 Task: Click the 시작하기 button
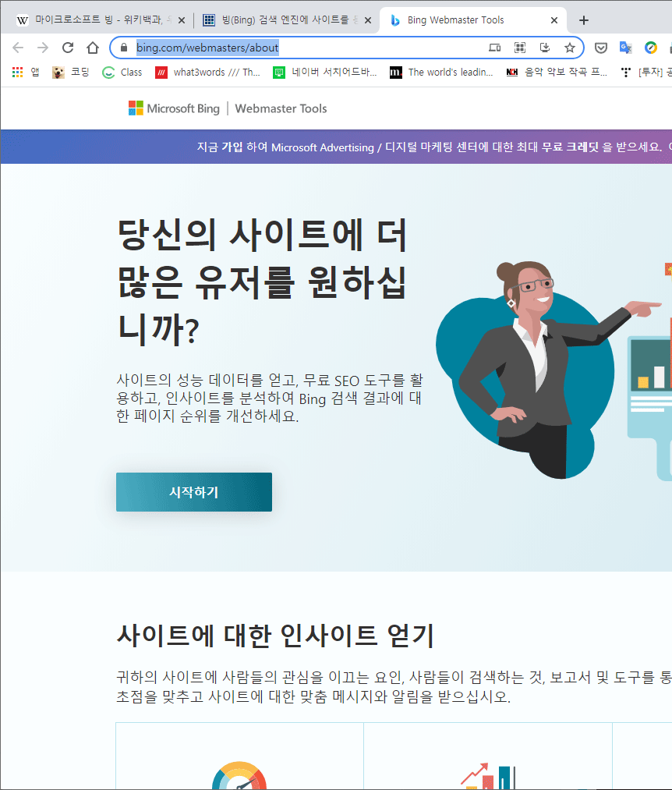point(194,492)
